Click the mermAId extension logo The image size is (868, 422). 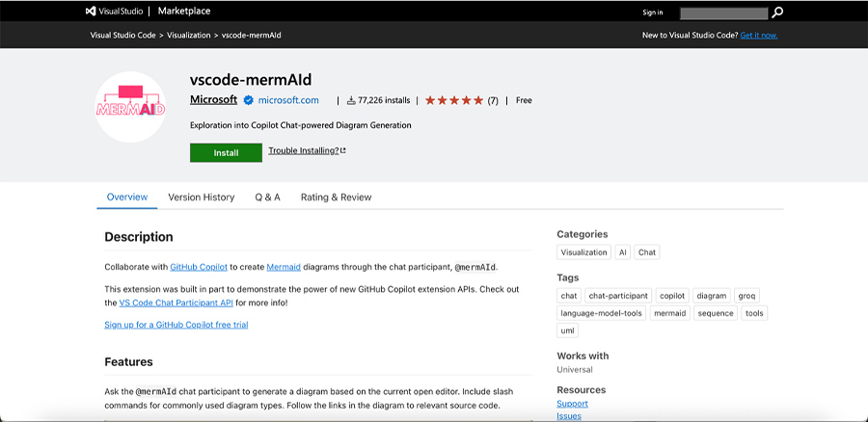[x=130, y=107]
